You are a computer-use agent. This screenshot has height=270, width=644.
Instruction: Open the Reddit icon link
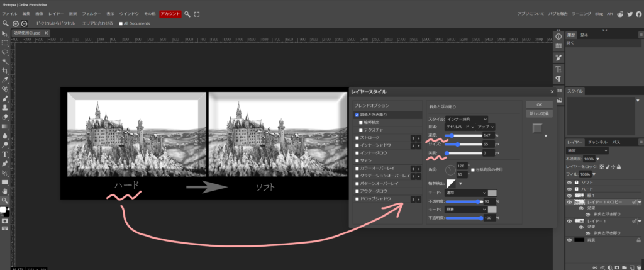pyautogui.click(x=620, y=13)
